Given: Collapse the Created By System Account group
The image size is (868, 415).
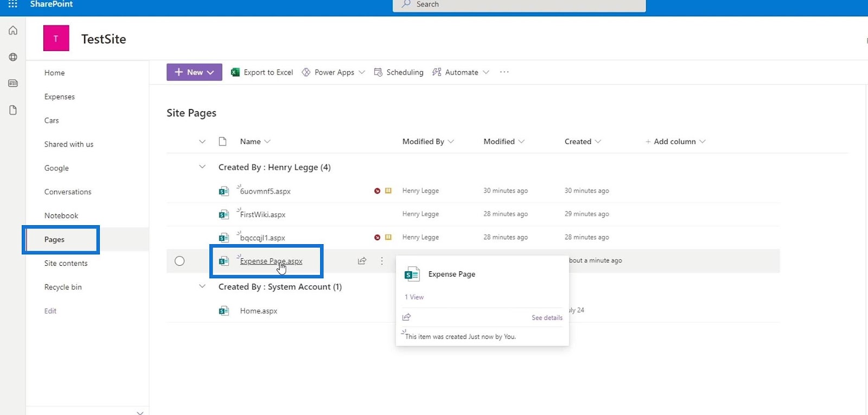Looking at the screenshot, I should coord(202,286).
